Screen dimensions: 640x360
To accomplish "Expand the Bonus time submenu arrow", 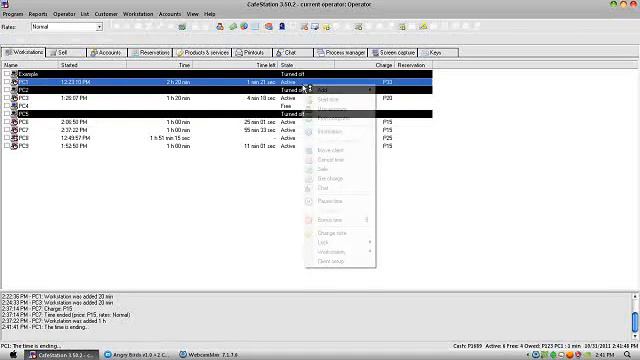I will [367, 220].
